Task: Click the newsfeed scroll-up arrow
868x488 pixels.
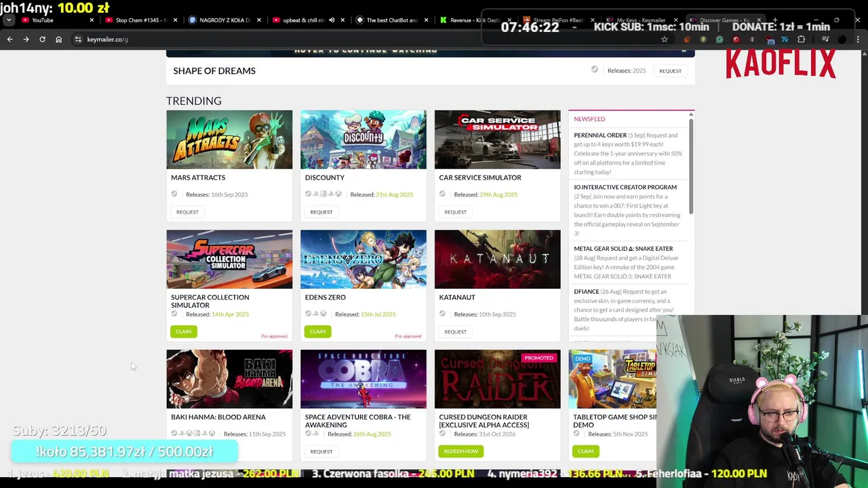Action: (691, 114)
